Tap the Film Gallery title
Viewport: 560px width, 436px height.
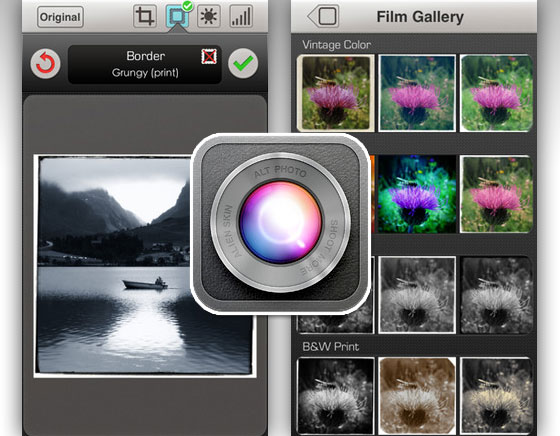point(420,17)
